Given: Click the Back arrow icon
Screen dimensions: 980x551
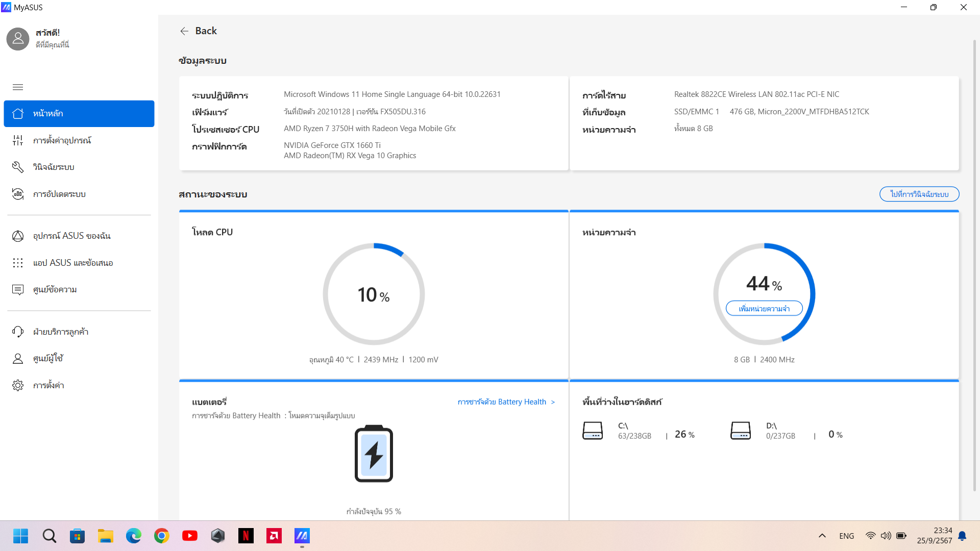Looking at the screenshot, I should [x=184, y=31].
